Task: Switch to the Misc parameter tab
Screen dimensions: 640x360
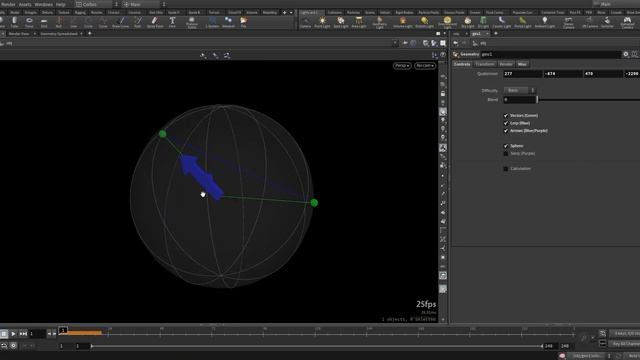Action: point(522,64)
